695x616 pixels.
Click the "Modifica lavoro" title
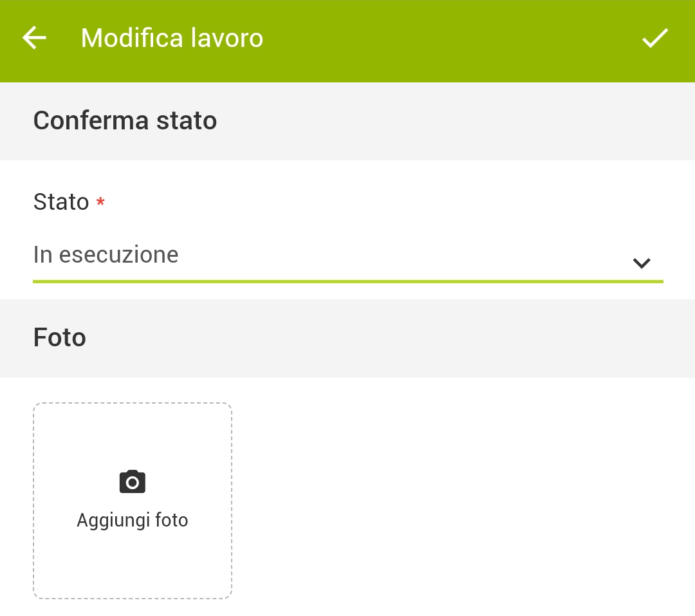pyautogui.click(x=172, y=39)
